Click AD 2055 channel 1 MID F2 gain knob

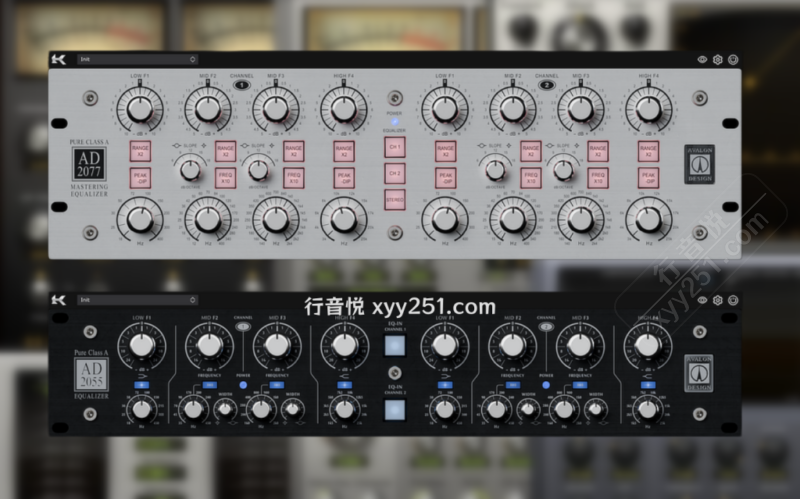209,345
